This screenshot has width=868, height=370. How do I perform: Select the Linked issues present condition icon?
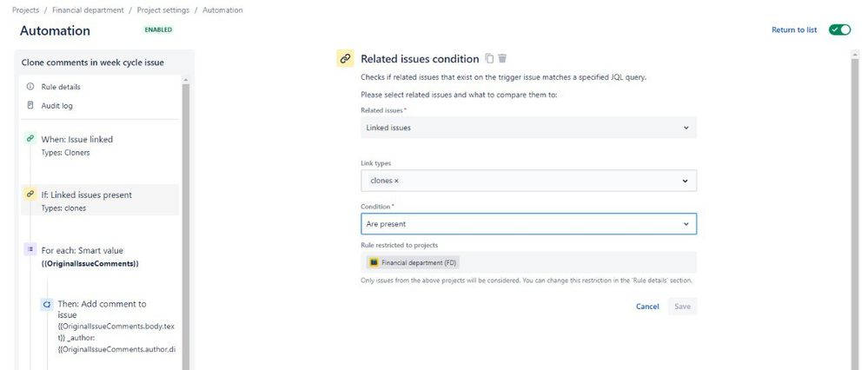click(30, 195)
